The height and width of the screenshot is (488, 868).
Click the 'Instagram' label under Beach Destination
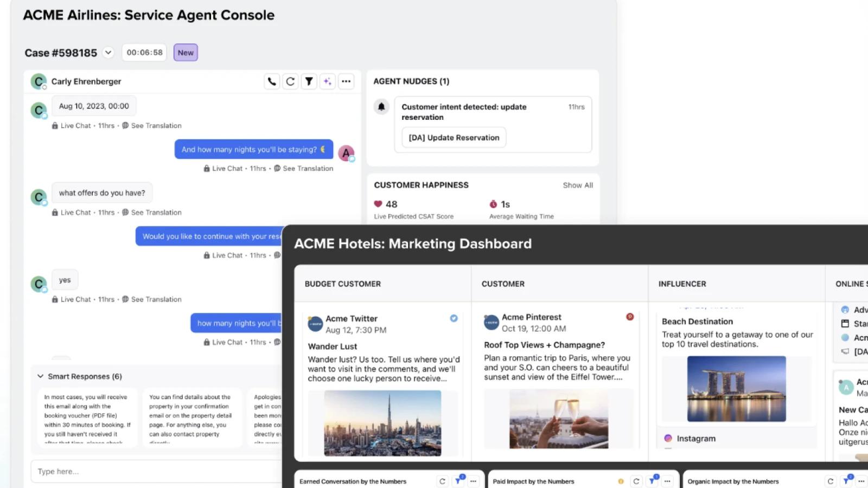[x=696, y=438]
